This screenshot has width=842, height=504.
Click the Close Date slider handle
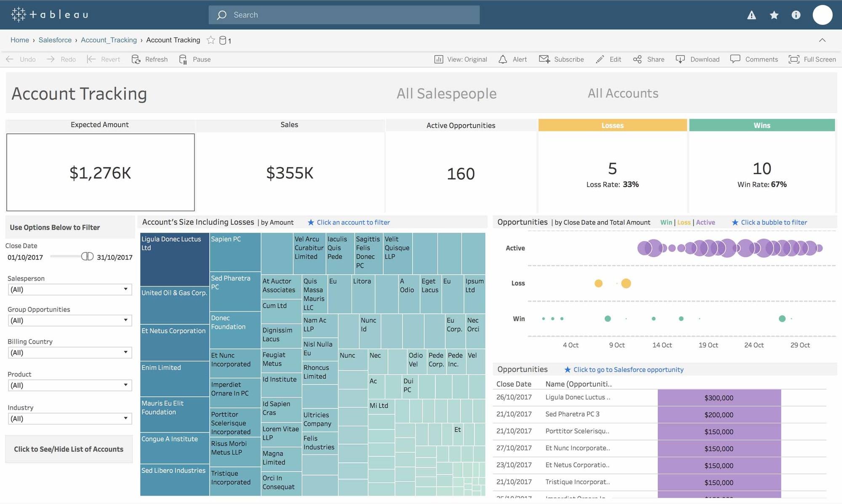(87, 256)
